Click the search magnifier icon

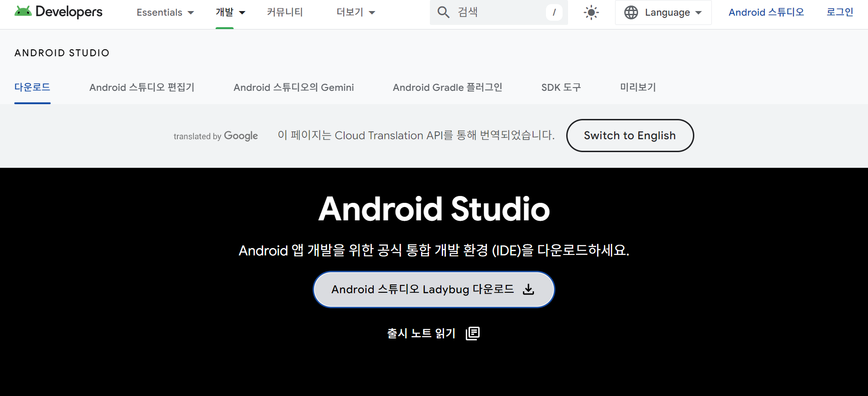point(443,12)
